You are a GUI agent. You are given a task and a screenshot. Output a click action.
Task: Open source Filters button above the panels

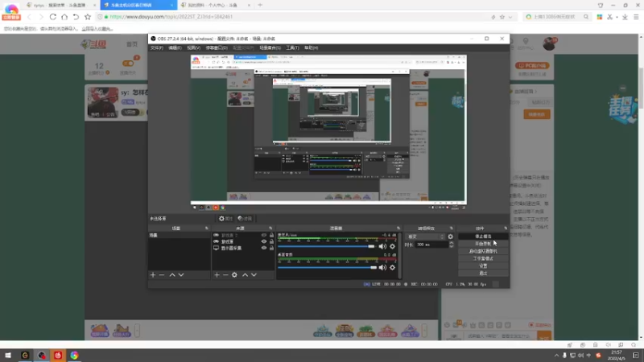click(245, 219)
